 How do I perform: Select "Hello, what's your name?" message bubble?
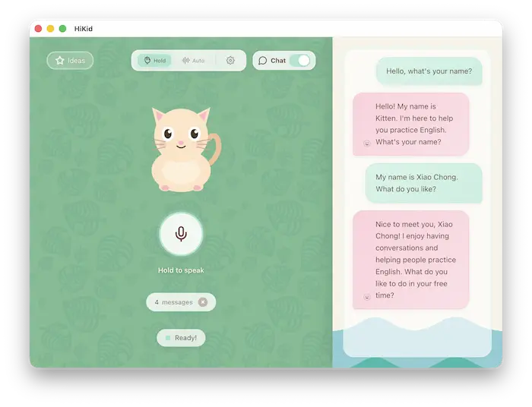pyautogui.click(x=429, y=71)
